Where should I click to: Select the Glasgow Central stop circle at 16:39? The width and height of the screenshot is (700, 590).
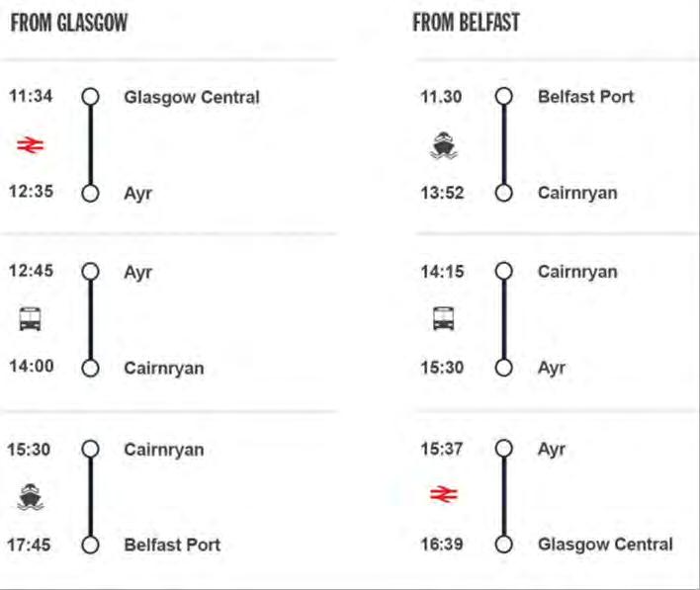[504, 545]
